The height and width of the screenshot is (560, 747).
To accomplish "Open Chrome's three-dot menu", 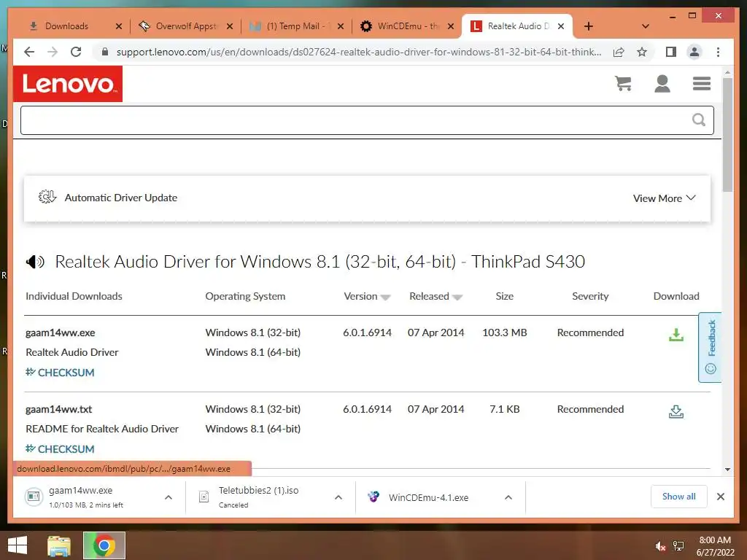I will click(718, 52).
